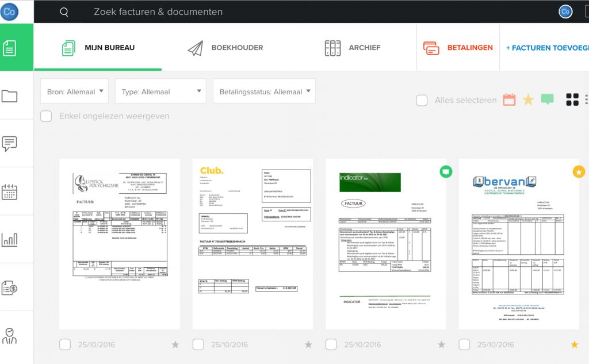Image resolution: width=589 pixels, height=364 pixels.
Task: Click the search magnifier icon
Action: pyautogui.click(x=64, y=12)
